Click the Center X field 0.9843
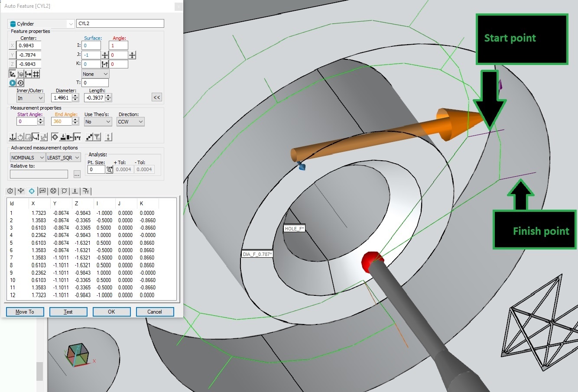 tap(29, 45)
